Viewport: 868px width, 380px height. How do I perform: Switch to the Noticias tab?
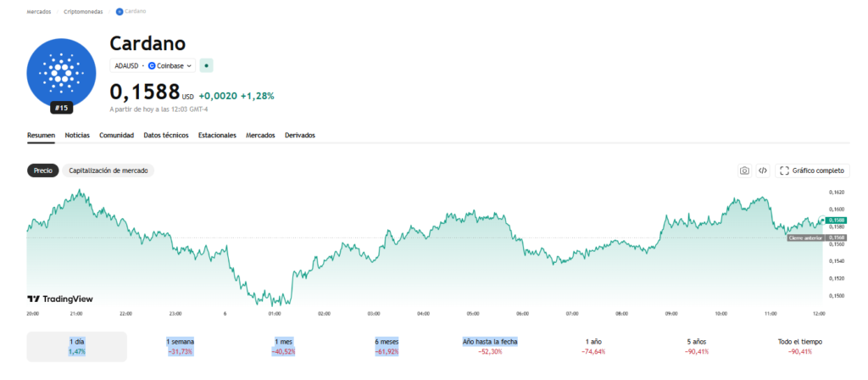tap(77, 135)
